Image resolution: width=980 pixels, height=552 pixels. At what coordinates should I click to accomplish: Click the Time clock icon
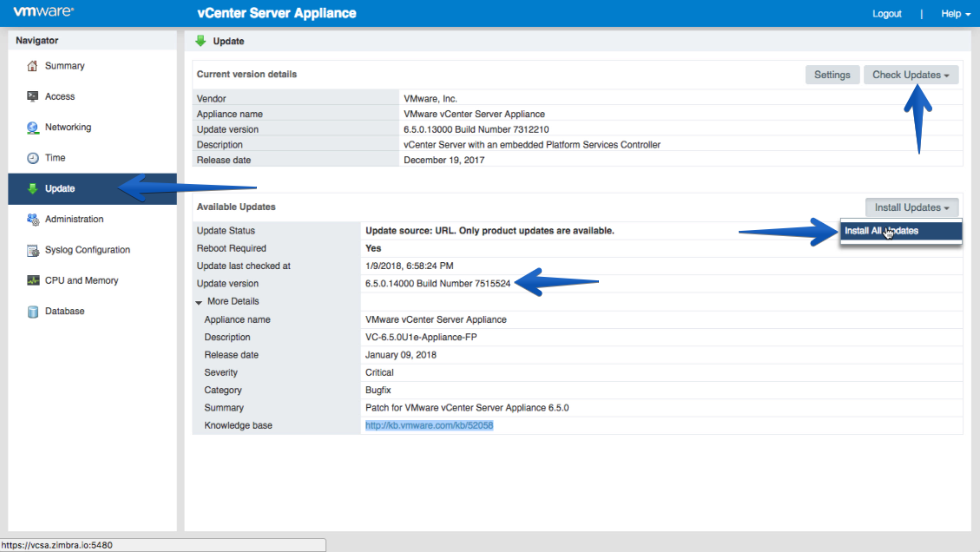pos(32,158)
